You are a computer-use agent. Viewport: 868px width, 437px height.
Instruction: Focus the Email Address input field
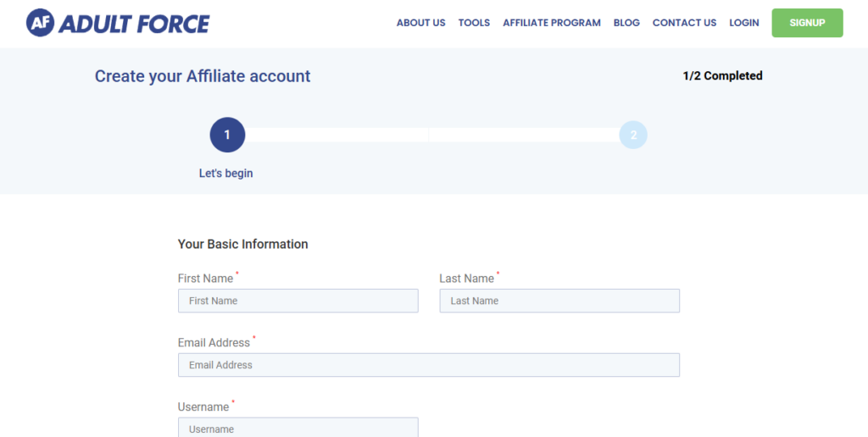pos(428,365)
